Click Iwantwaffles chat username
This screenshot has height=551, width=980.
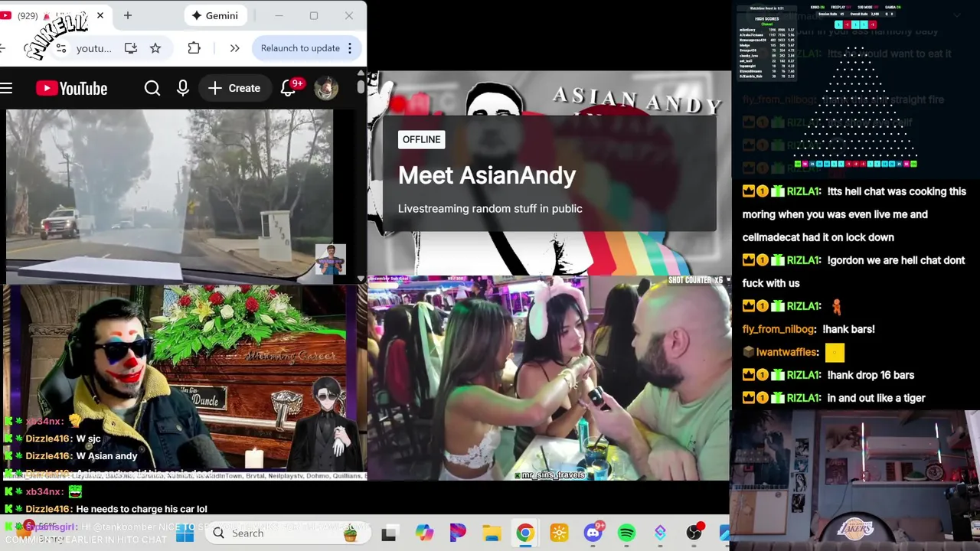(x=788, y=352)
